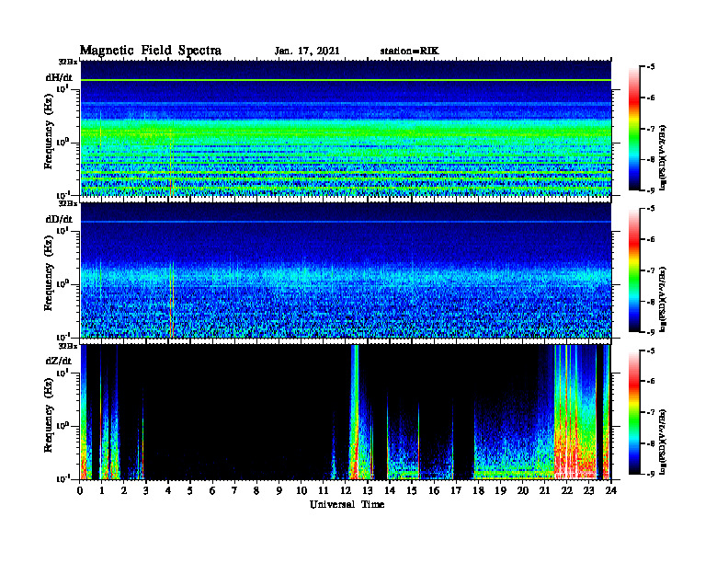Click the 32Hz tick label of the dD/dt panel
Image resolution: width=728 pixels, height=563 pixels.
coord(68,203)
